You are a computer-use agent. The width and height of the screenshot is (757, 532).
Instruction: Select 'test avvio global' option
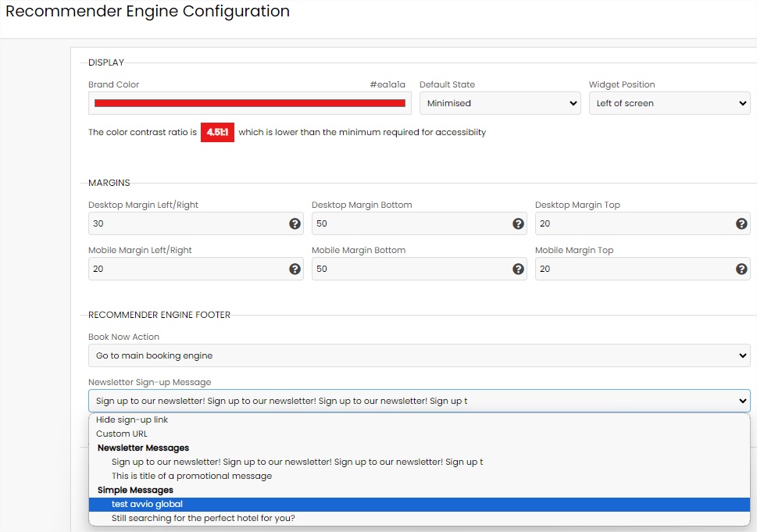pyautogui.click(x=419, y=504)
